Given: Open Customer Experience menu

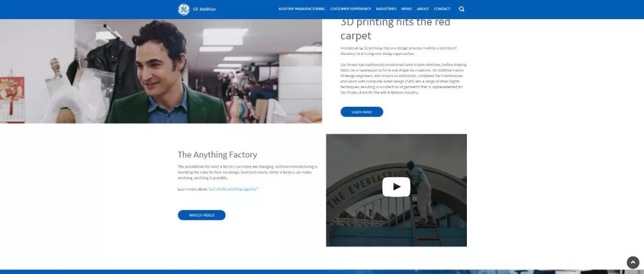Looking at the screenshot, I should (x=351, y=9).
